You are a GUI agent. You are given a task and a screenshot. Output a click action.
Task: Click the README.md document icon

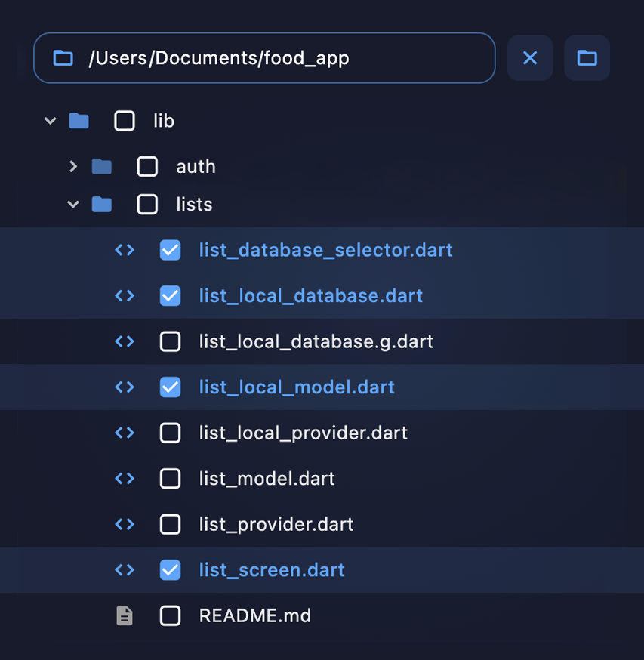pyautogui.click(x=125, y=616)
